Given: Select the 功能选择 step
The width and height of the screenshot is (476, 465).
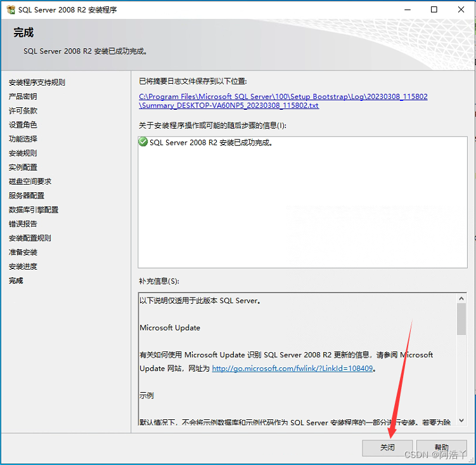Looking at the screenshot, I should click(23, 139).
